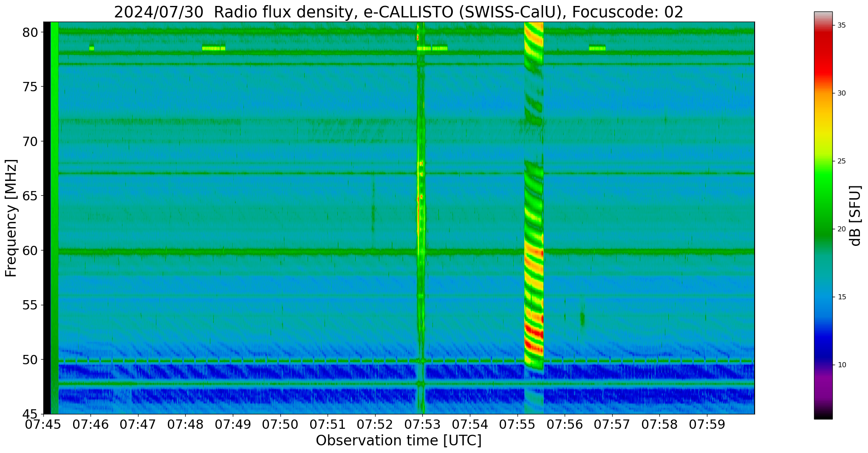Click the 07:48 time tick label
This screenshot has width=868, height=453.
[185, 425]
